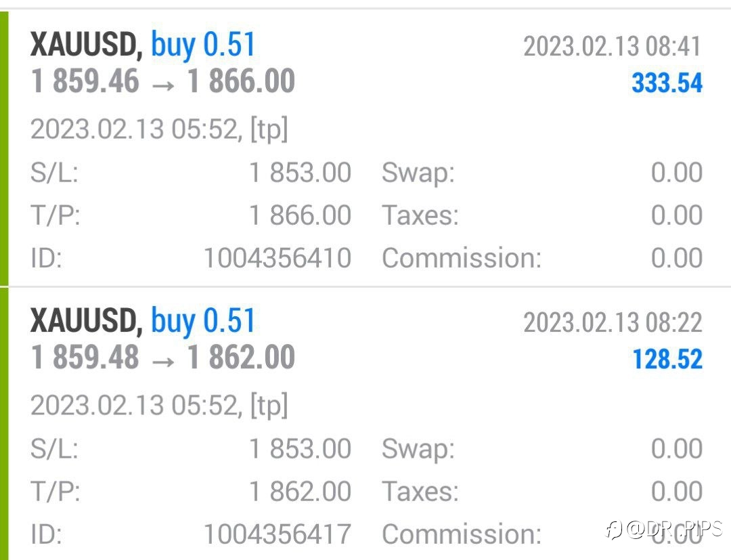The height and width of the screenshot is (560, 731).
Task: Click the first trade's Commission value
Action: click(676, 258)
